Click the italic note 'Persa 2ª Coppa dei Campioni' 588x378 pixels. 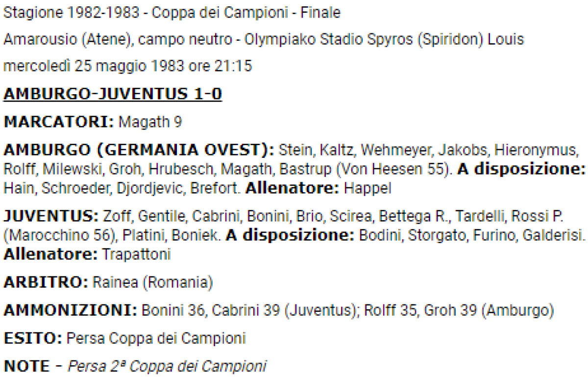[x=167, y=366]
